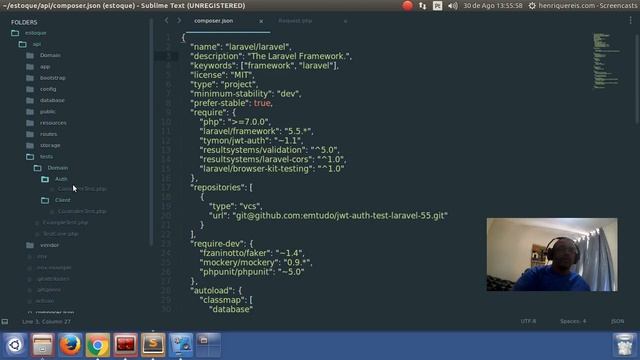Open the screenshot tool dock icon

180,345
